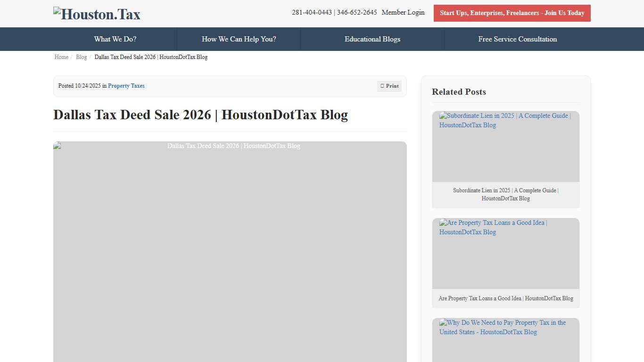The height and width of the screenshot is (362, 644).
Task: Click the Join Us Today button
Action: click(x=512, y=13)
